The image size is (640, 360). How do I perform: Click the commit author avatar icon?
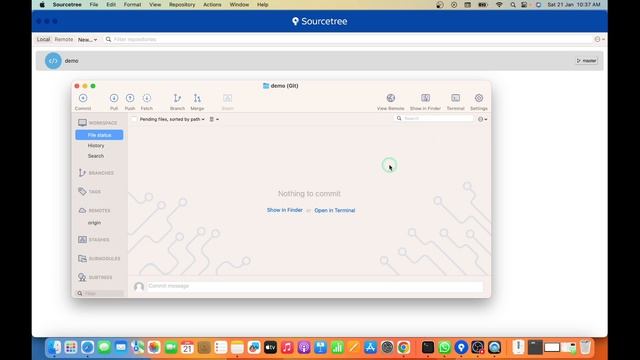pos(139,286)
